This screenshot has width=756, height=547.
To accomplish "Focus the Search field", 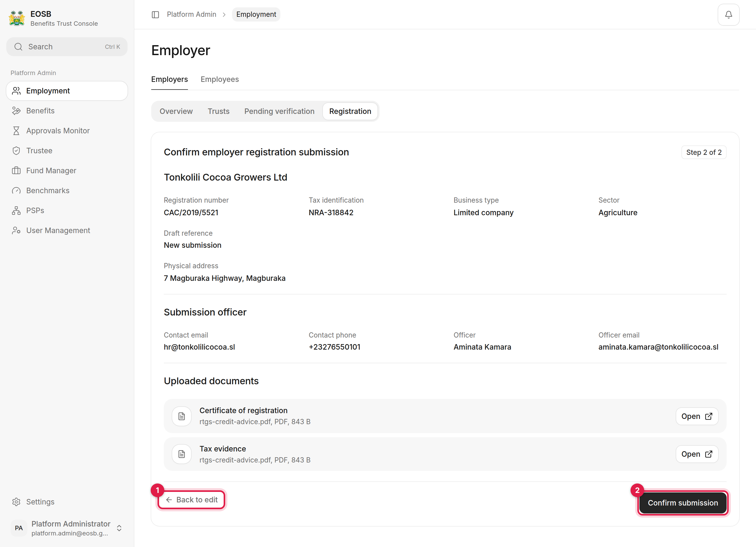I will (x=67, y=47).
